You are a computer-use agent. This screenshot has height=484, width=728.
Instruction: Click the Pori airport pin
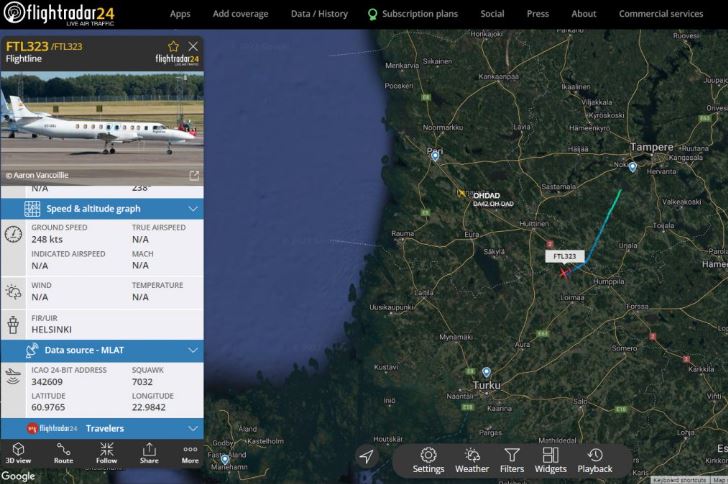click(435, 156)
